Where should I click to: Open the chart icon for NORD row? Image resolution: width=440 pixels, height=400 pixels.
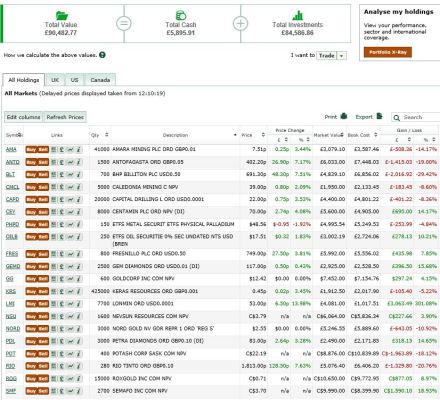[x=70, y=329]
